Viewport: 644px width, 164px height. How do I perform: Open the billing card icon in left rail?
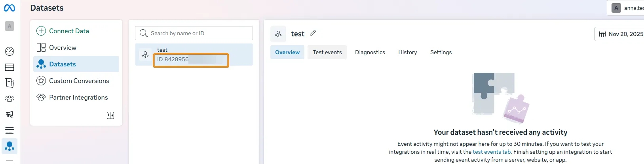[x=9, y=130]
